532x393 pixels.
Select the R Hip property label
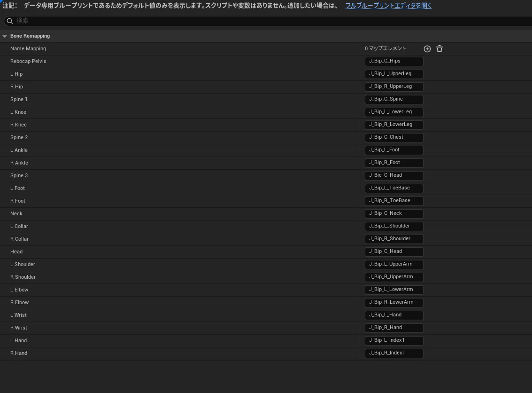coord(16,86)
